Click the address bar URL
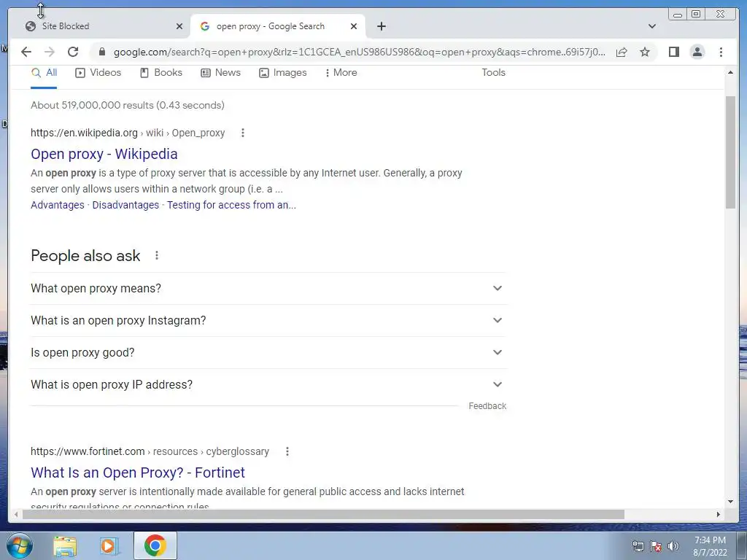Image resolution: width=747 pixels, height=560 pixels. (x=360, y=52)
